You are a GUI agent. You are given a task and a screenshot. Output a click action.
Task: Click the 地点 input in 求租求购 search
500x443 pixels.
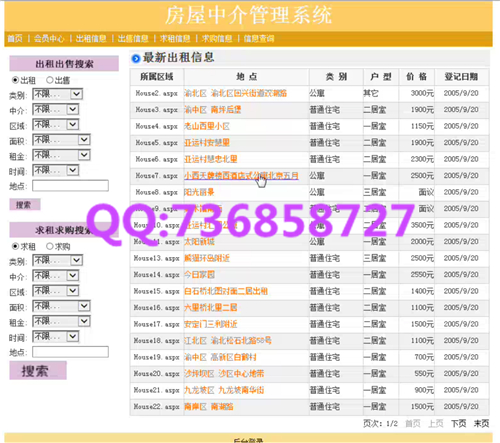tap(70, 352)
